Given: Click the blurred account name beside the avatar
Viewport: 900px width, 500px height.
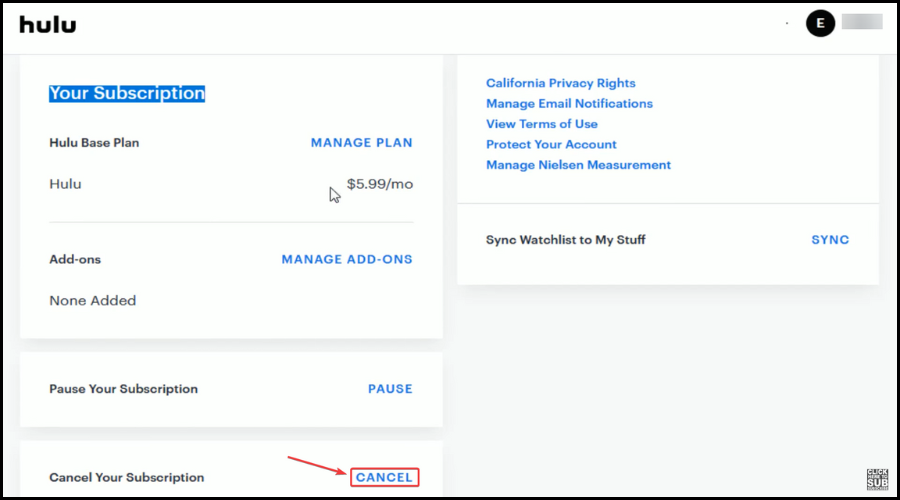Looking at the screenshot, I should click(862, 22).
